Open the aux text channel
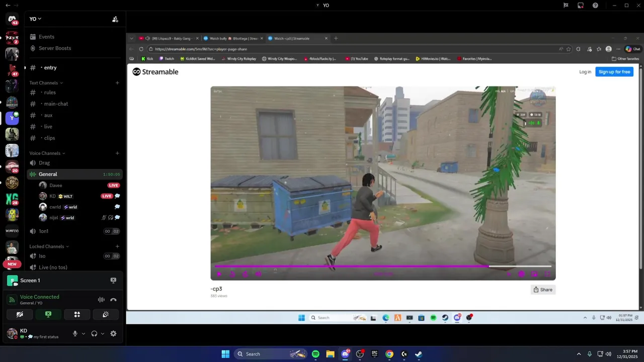Viewport: 644px width, 362px height. coord(74,115)
